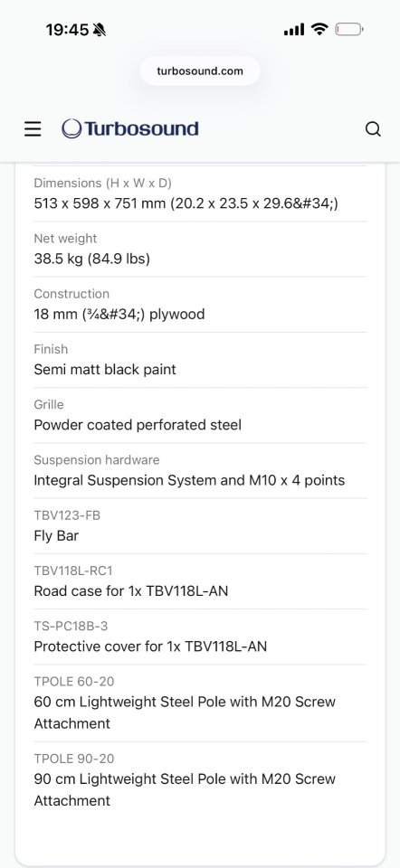Select the TPOLE 90-20 steel pole row

pos(200,780)
